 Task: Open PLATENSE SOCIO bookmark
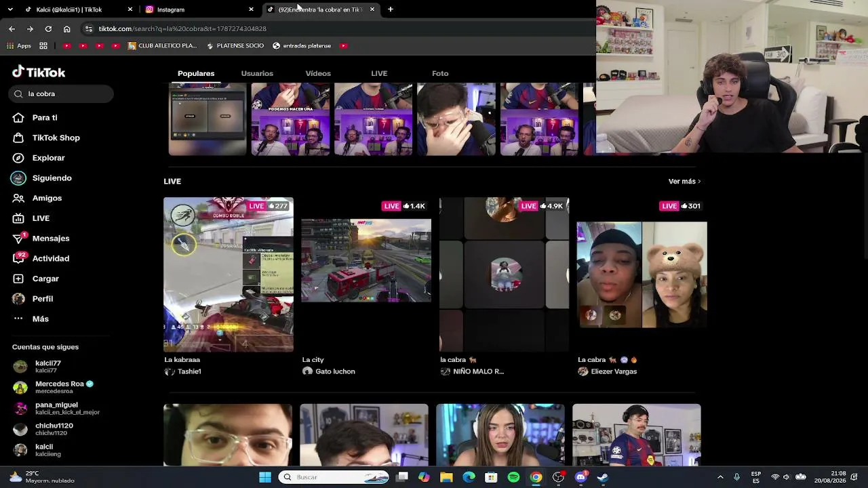click(235, 45)
